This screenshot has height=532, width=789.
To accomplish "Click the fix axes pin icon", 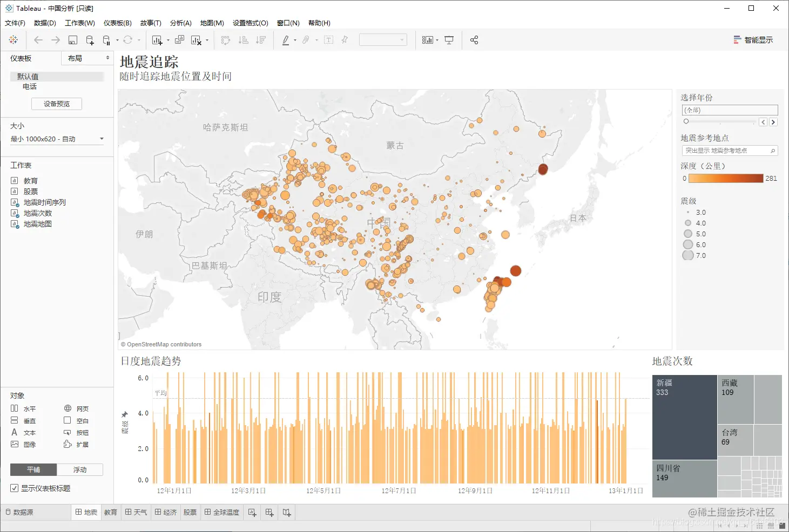I will pyautogui.click(x=345, y=40).
